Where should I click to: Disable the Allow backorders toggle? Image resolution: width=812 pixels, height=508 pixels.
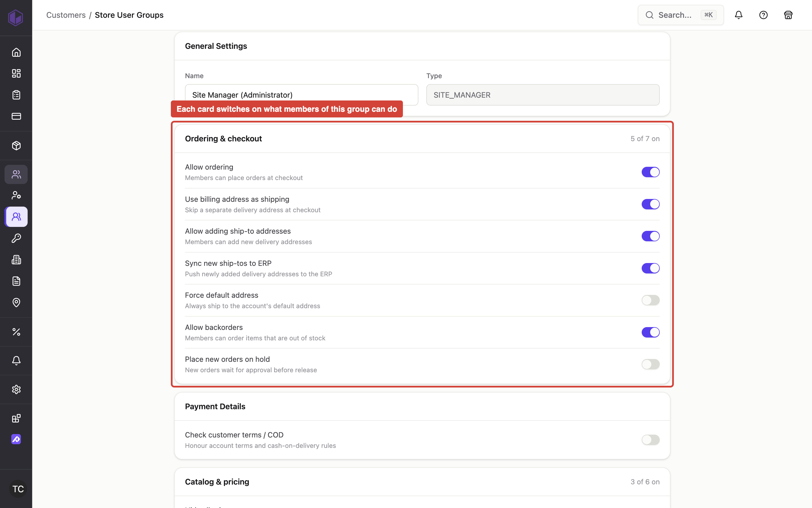click(650, 332)
